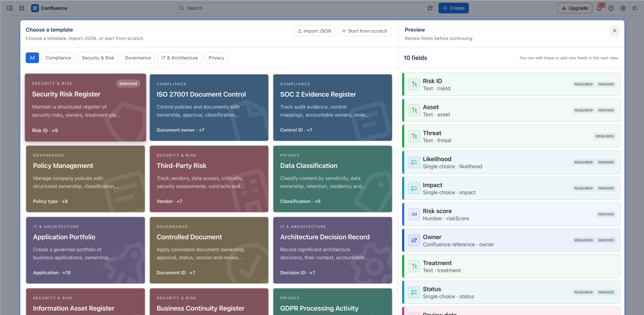Open the app switcher grid icon
This screenshot has width=644, height=315.
(22, 8)
